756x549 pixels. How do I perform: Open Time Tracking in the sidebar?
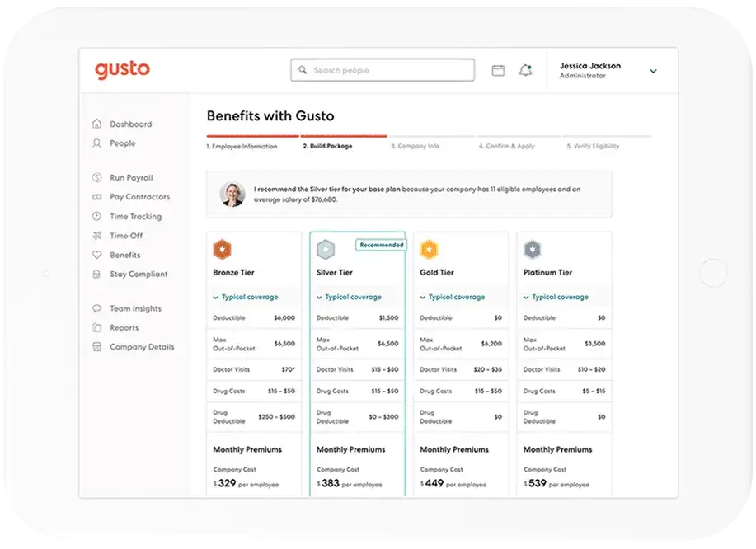pos(135,217)
